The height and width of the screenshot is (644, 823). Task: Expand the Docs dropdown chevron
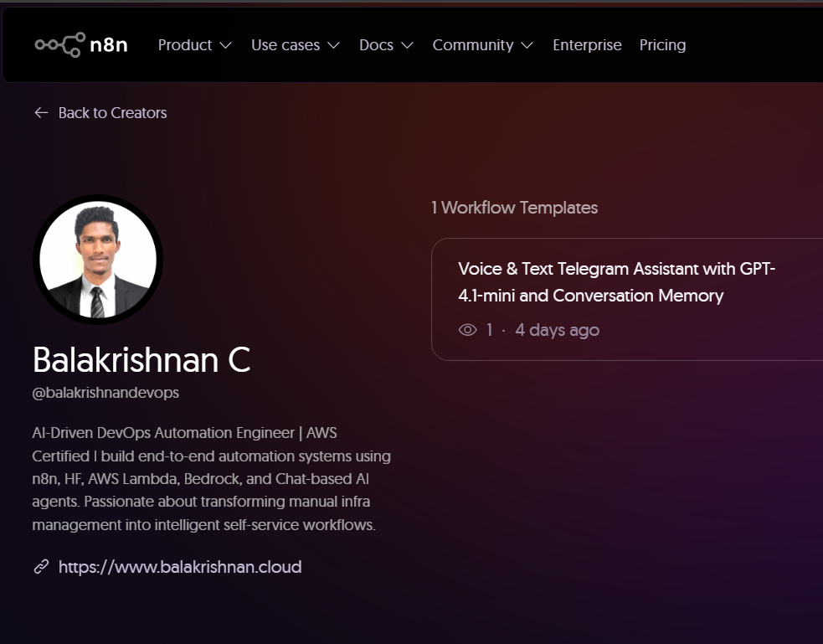tap(407, 45)
